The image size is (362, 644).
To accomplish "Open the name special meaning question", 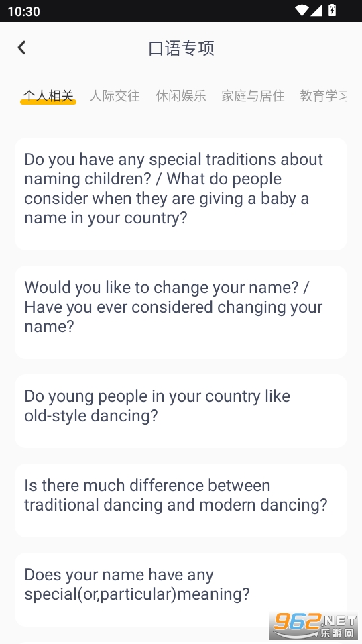I will tap(181, 590).
